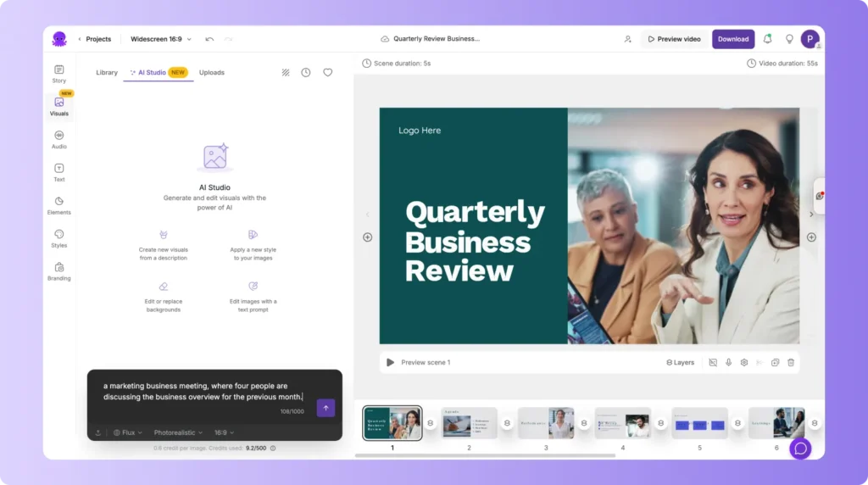Open the voiceover microphone icon
The image size is (868, 485).
pos(728,362)
